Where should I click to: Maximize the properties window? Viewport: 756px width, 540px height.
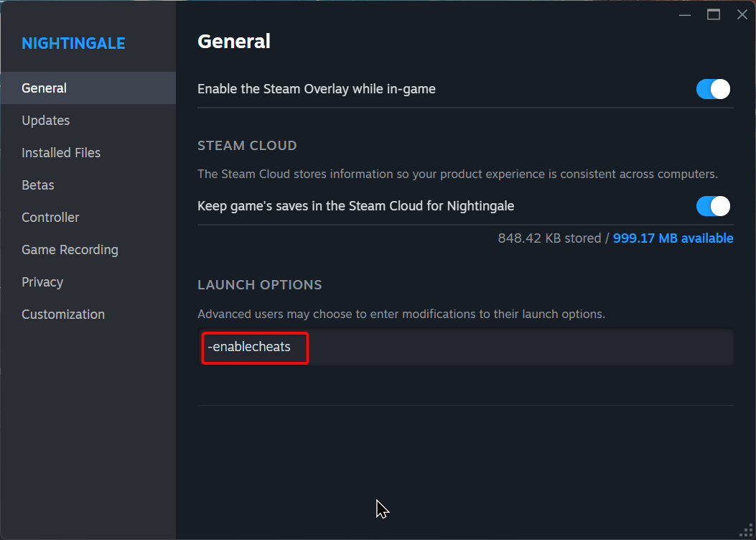pyautogui.click(x=713, y=14)
